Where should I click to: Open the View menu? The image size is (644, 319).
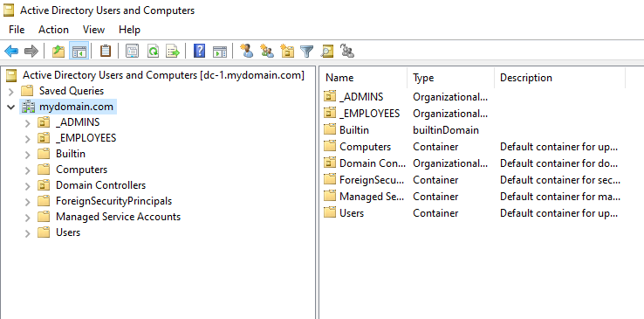pyautogui.click(x=93, y=30)
